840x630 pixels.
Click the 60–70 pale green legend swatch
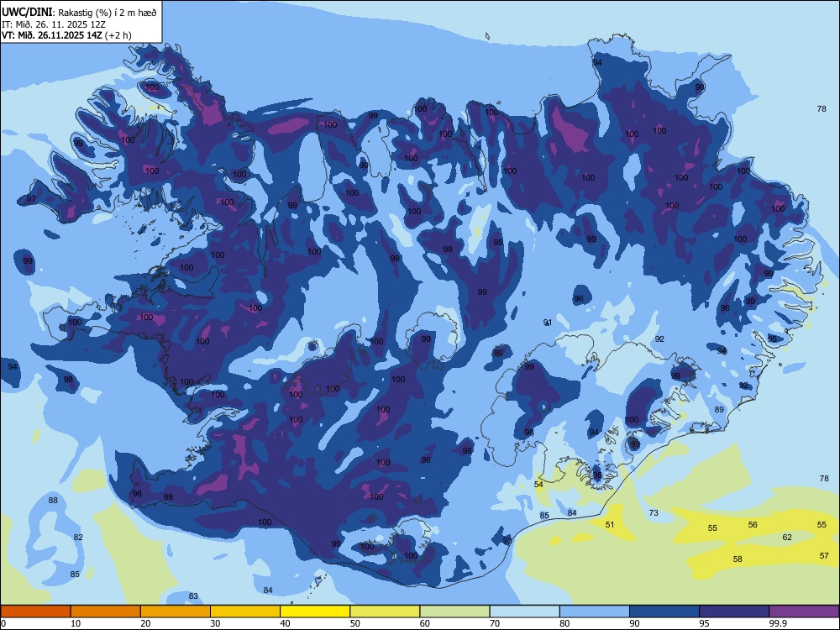454,612
